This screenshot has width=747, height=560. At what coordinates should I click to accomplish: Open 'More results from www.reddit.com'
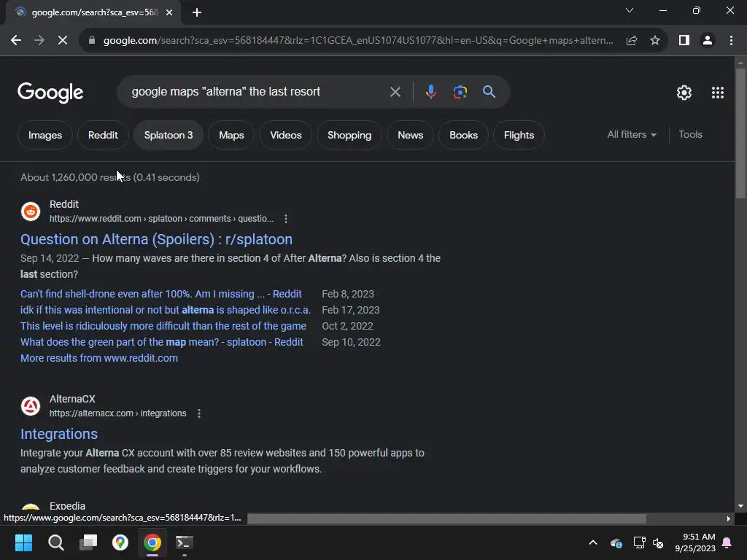pos(99,358)
